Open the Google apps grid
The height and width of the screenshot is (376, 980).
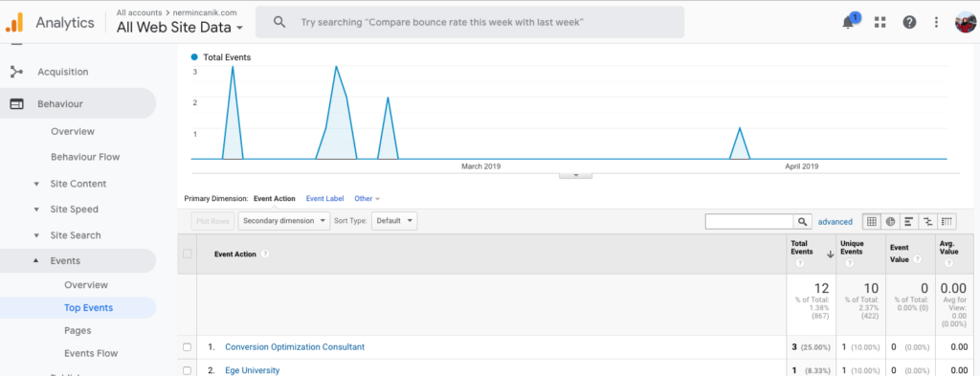point(880,23)
